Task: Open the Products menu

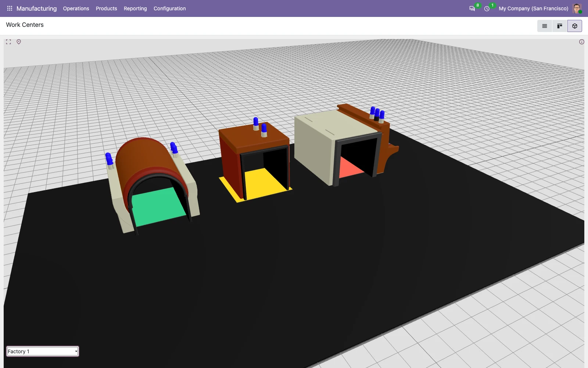Action: tap(106, 8)
